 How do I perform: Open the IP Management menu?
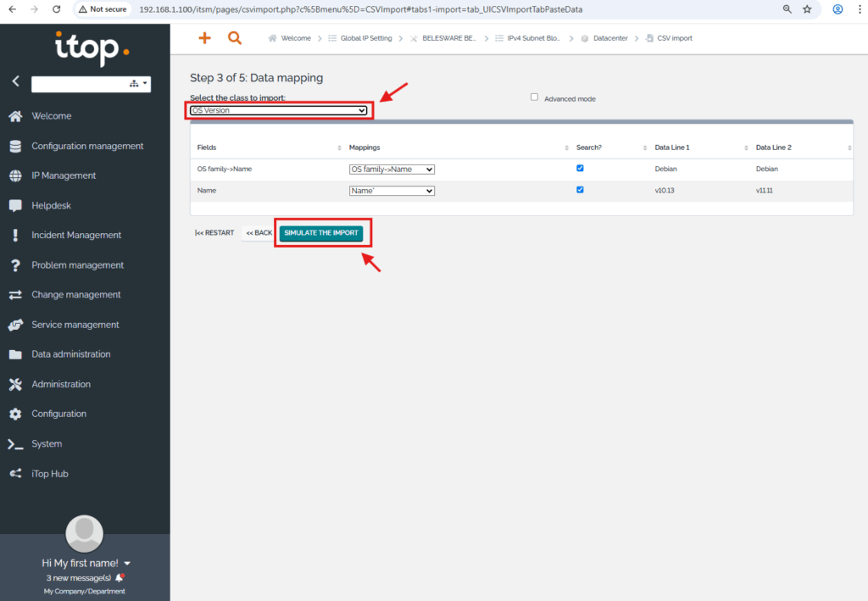[x=64, y=175]
